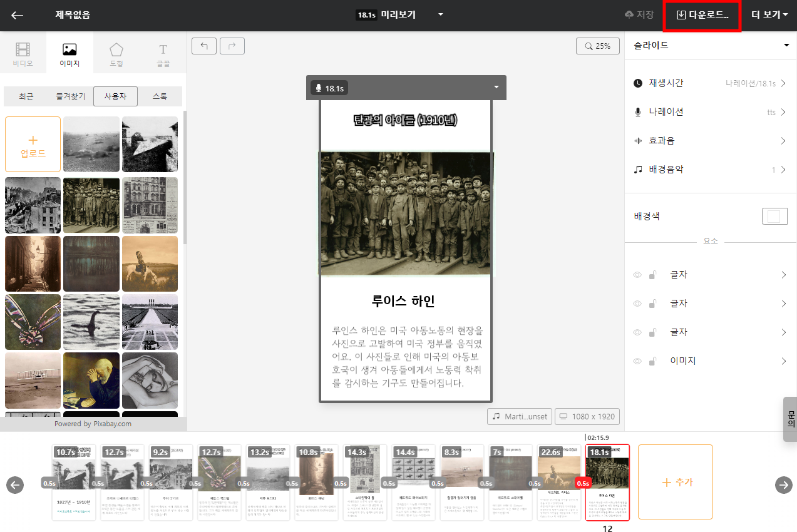Select the 22.6s slide in timeline
The width and height of the screenshot is (797, 532).
point(558,482)
